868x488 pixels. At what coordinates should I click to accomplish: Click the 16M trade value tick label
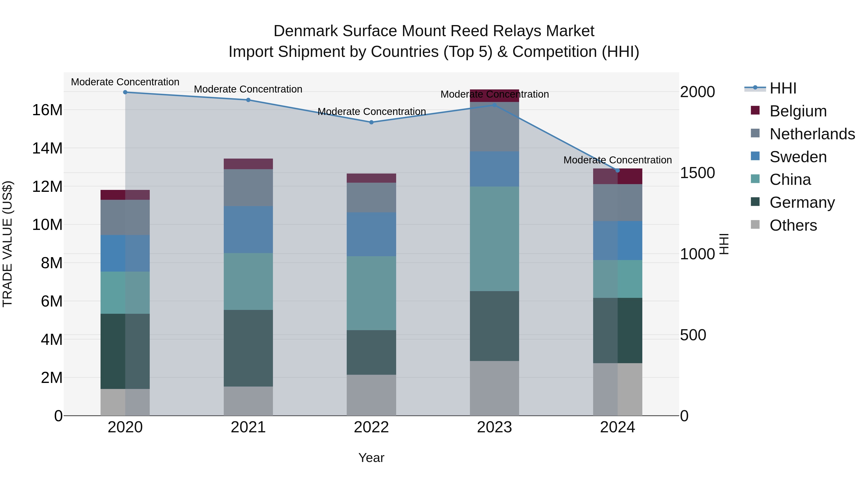(x=47, y=110)
